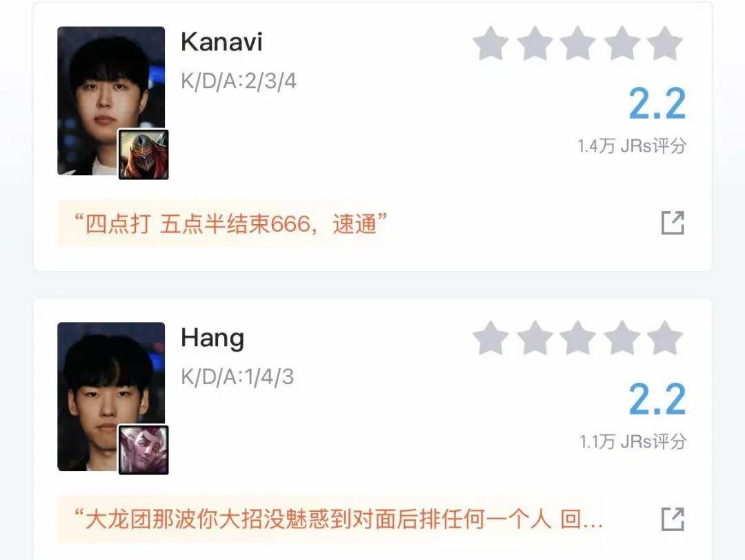The image size is (745, 560).
Task: Select the fifth star for Hang
Action: 665,338
